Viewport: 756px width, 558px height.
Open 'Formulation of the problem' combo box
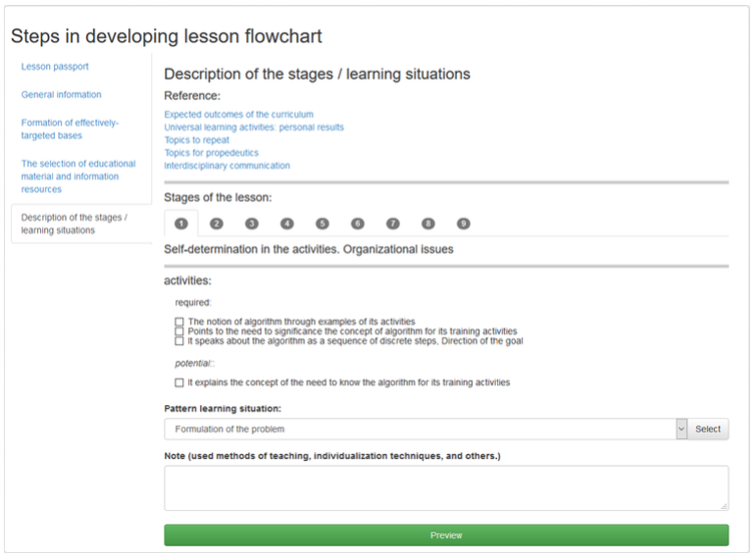click(x=420, y=429)
